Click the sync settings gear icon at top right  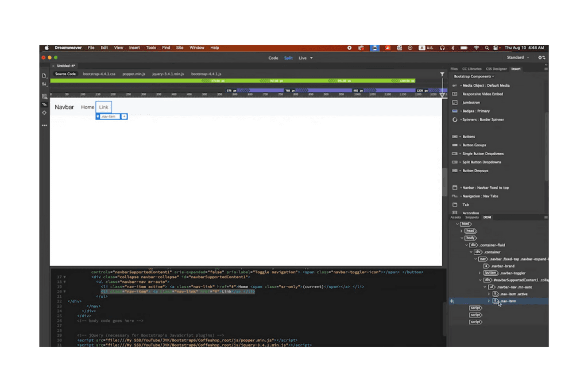coord(541,58)
